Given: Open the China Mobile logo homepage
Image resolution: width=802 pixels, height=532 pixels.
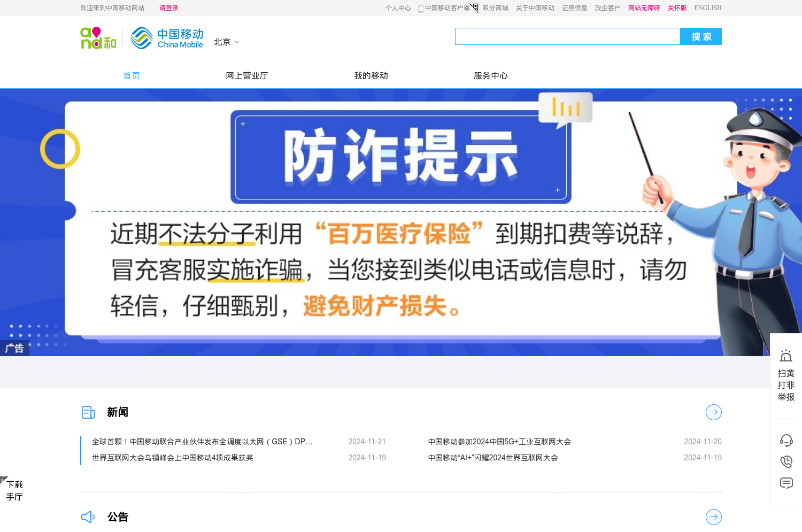Looking at the screenshot, I should click(x=167, y=38).
